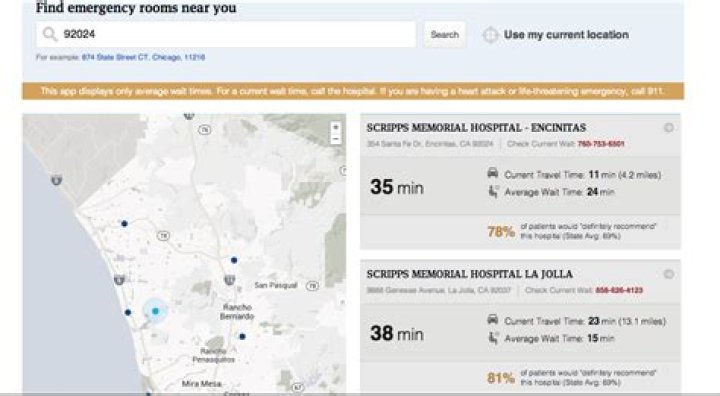720x396 pixels.
Task: Click the San Pasqual map label
Action: pyautogui.click(x=276, y=285)
